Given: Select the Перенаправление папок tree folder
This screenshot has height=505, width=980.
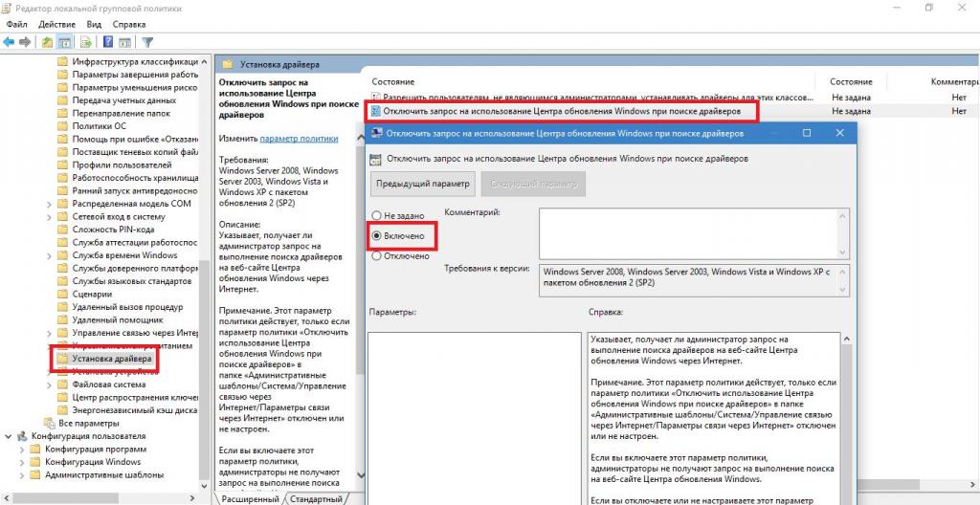Looking at the screenshot, I should coord(121,113).
